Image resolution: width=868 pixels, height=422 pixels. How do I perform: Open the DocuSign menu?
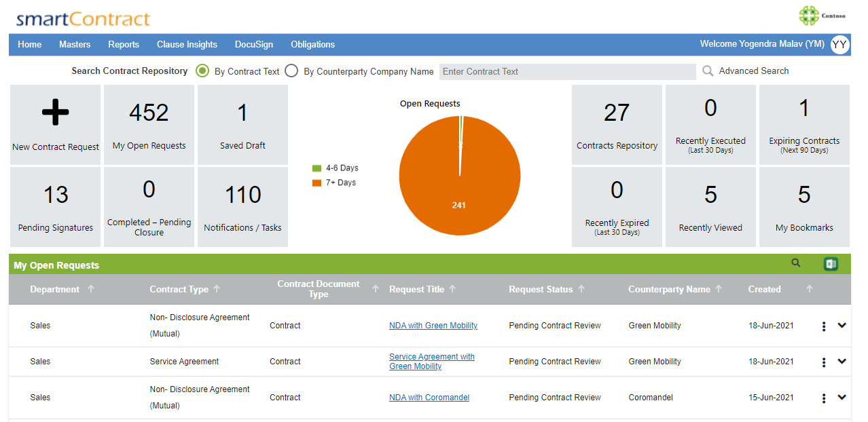coord(254,45)
